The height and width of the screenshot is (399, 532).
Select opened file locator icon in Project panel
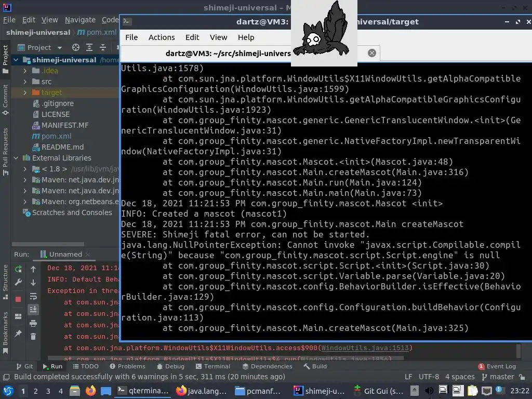pos(76,47)
